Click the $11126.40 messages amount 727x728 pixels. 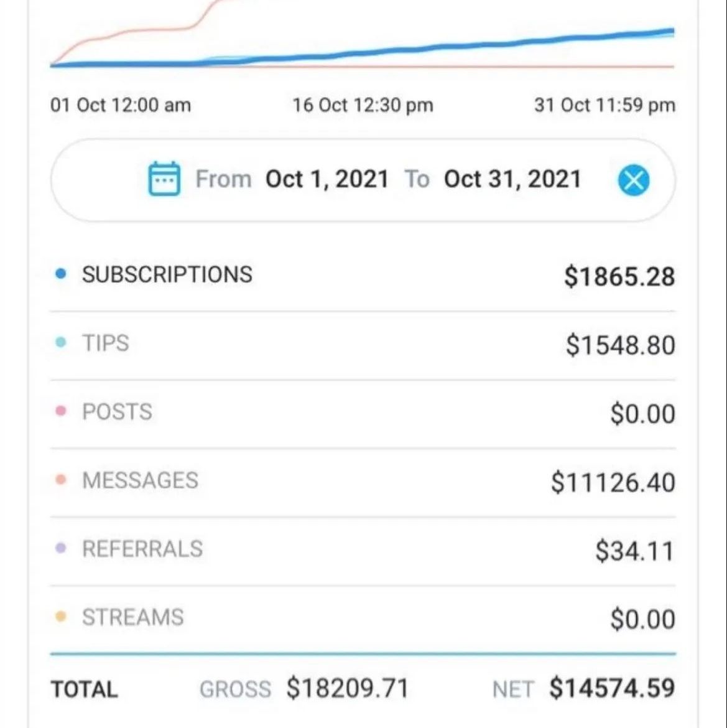click(x=613, y=482)
